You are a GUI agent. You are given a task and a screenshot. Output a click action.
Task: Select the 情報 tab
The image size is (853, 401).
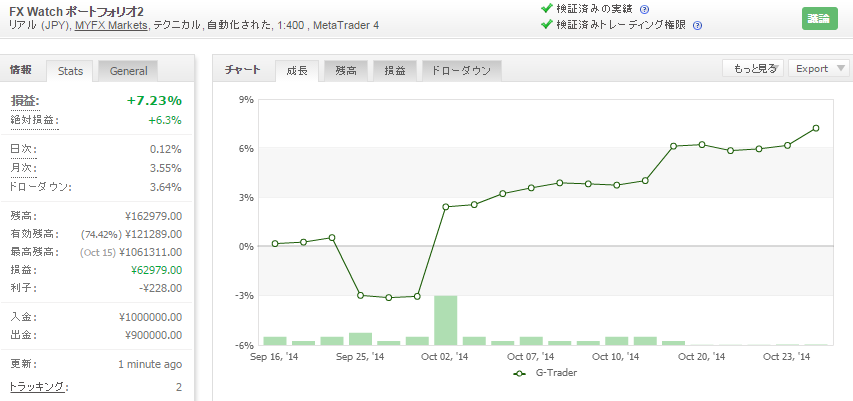(x=21, y=70)
